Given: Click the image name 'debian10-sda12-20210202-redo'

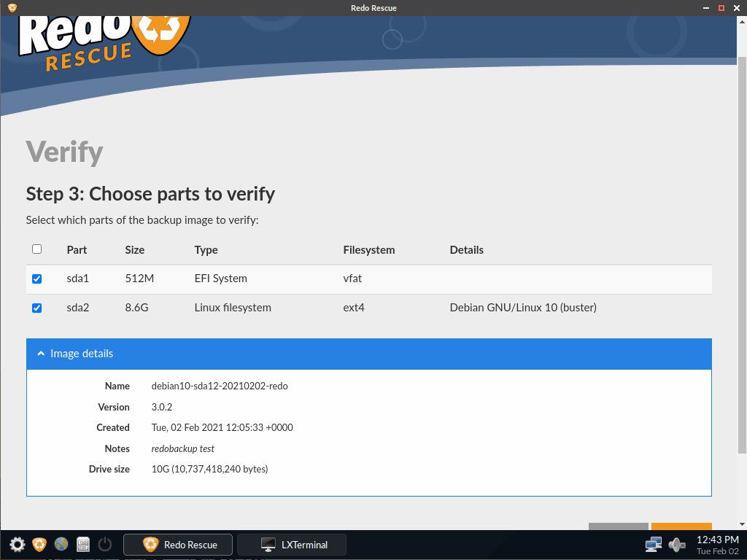Looking at the screenshot, I should tap(220, 386).
